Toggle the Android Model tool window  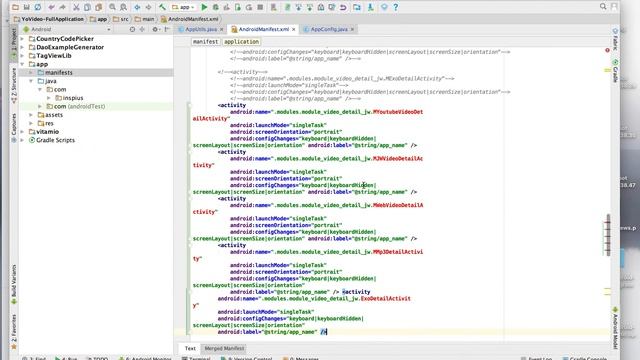coord(615,328)
